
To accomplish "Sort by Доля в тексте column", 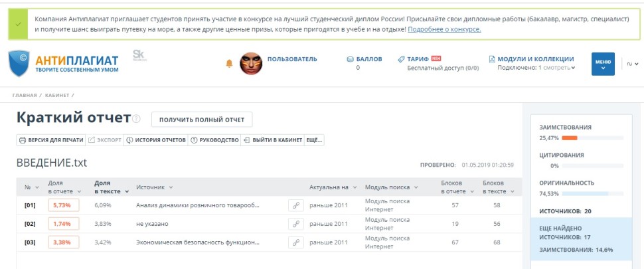I will point(112,187).
